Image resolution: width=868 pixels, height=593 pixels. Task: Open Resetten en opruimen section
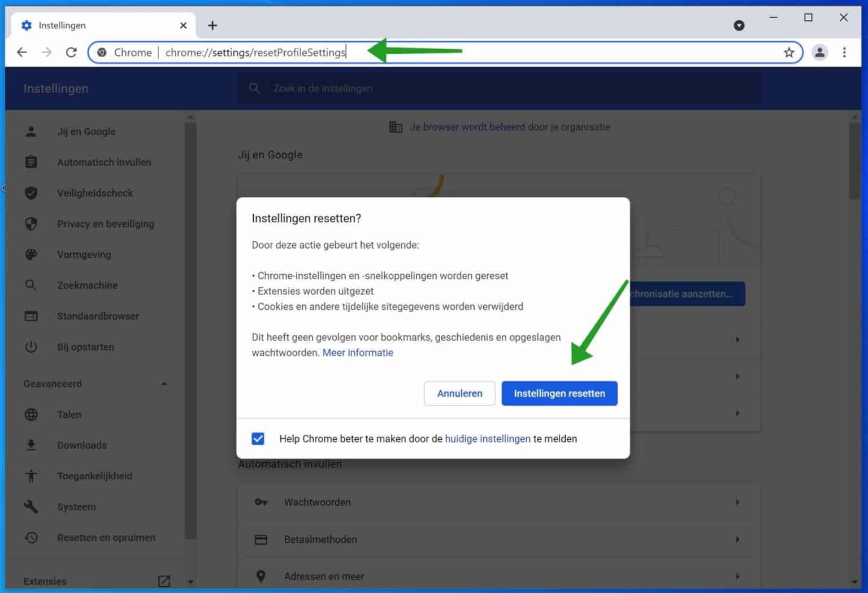[x=106, y=538]
